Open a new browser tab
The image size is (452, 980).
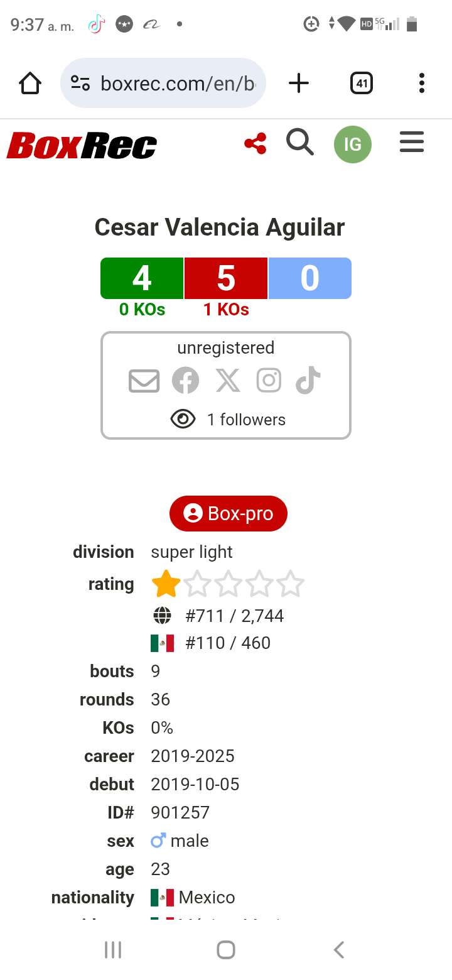pyautogui.click(x=299, y=82)
